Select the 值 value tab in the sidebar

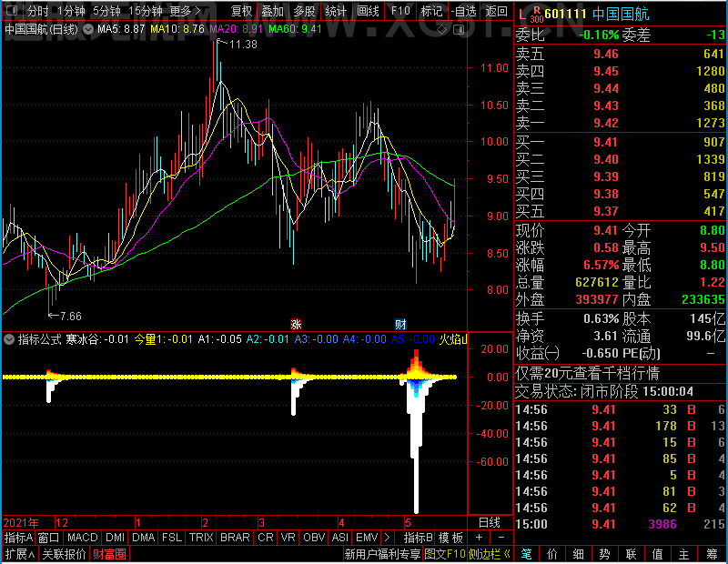pyautogui.click(x=657, y=554)
